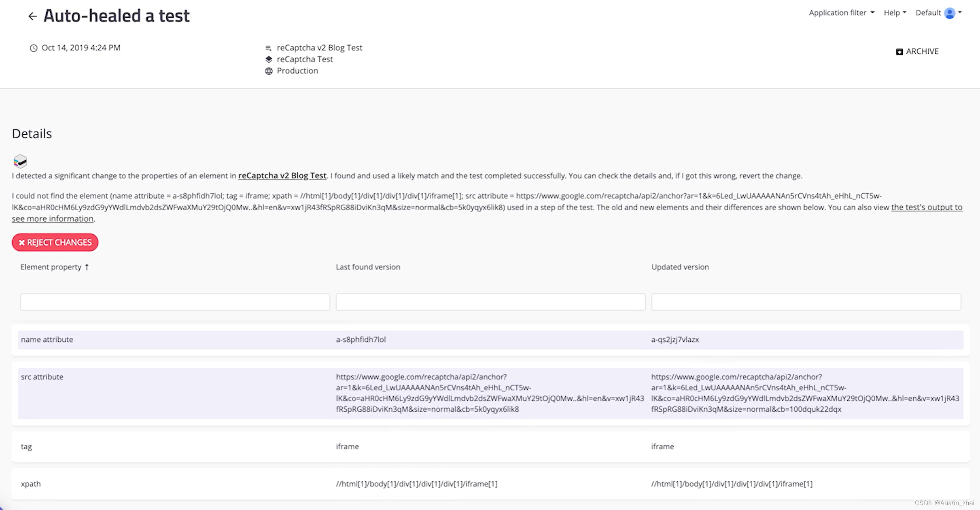
Task: Focus the Last found version filter field
Action: pyautogui.click(x=490, y=302)
